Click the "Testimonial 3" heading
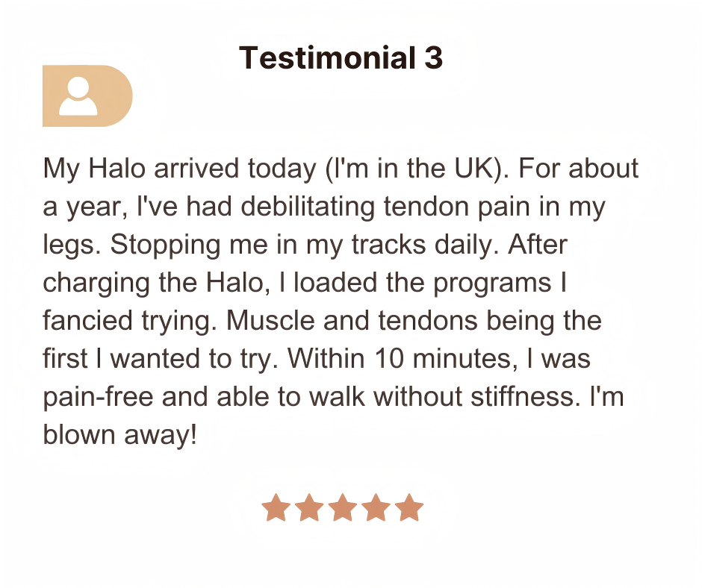The height and width of the screenshot is (588, 702). click(341, 58)
